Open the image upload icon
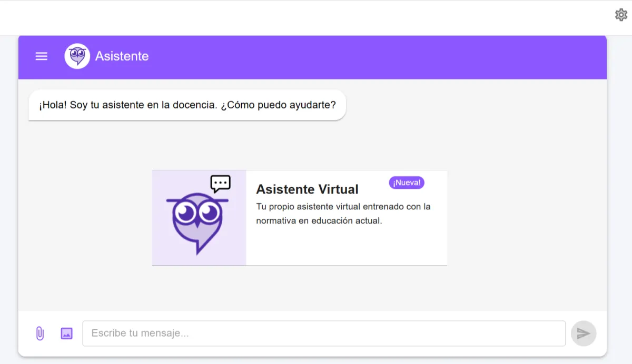This screenshot has width=632, height=364. (x=66, y=333)
